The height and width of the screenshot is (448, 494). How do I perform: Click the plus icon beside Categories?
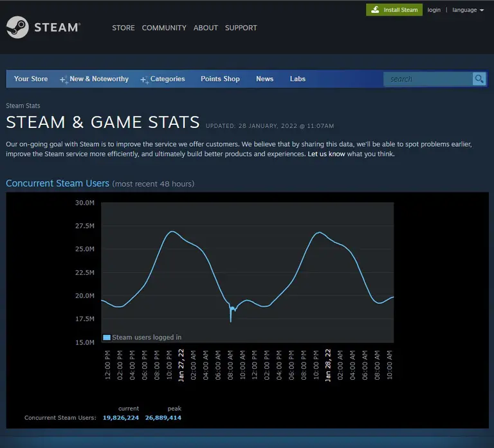pos(145,80)
